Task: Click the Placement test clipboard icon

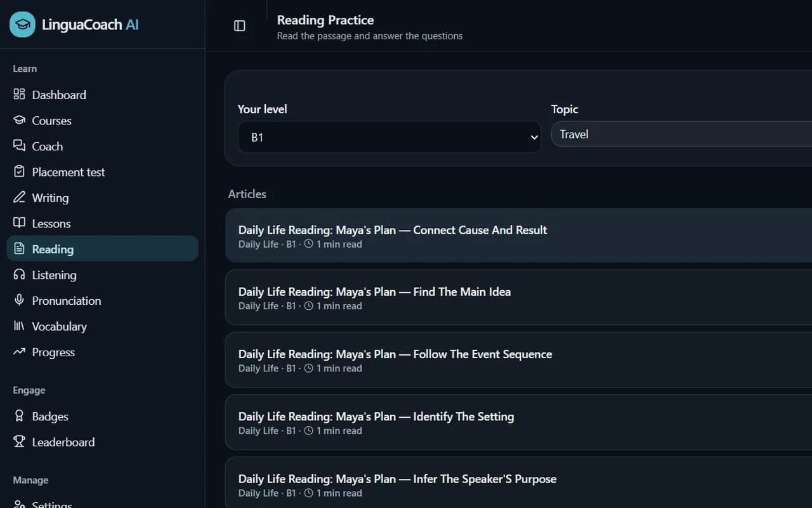Action: (x=19, y=171)
